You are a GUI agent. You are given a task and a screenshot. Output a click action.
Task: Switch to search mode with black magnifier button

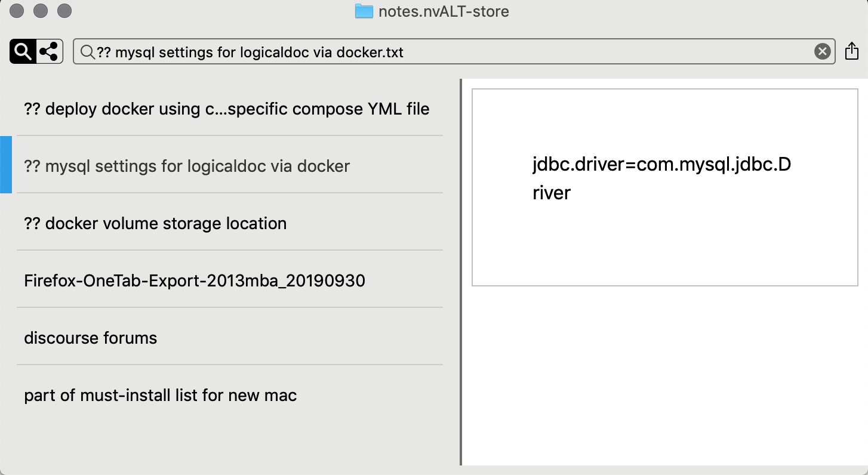[x=23, y=52]
